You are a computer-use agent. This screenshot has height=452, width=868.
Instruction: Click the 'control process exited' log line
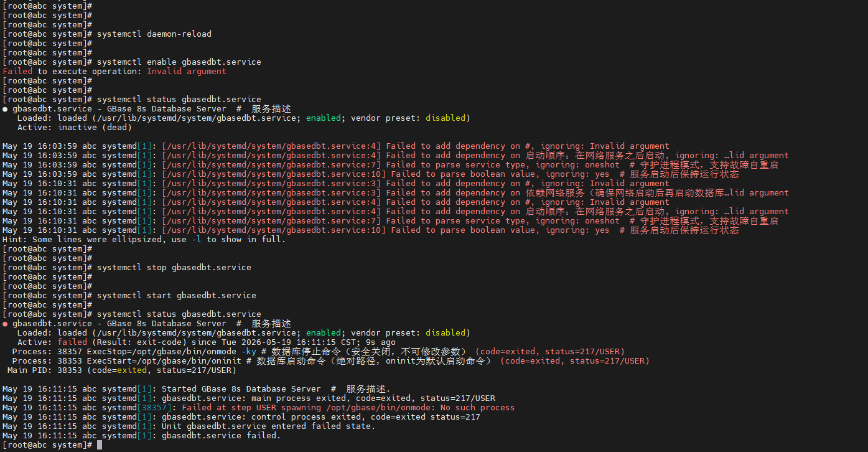click(x=241, y=417)
